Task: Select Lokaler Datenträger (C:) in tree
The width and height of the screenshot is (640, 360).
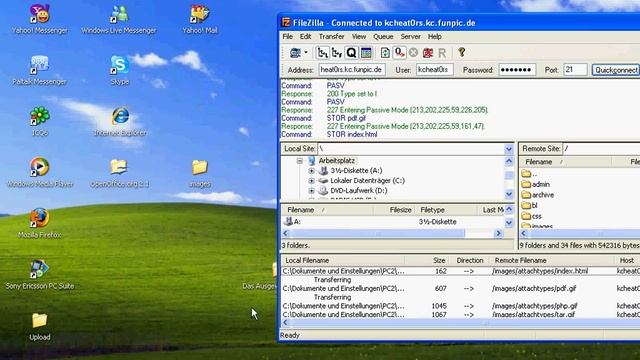Action: [367, 180]
